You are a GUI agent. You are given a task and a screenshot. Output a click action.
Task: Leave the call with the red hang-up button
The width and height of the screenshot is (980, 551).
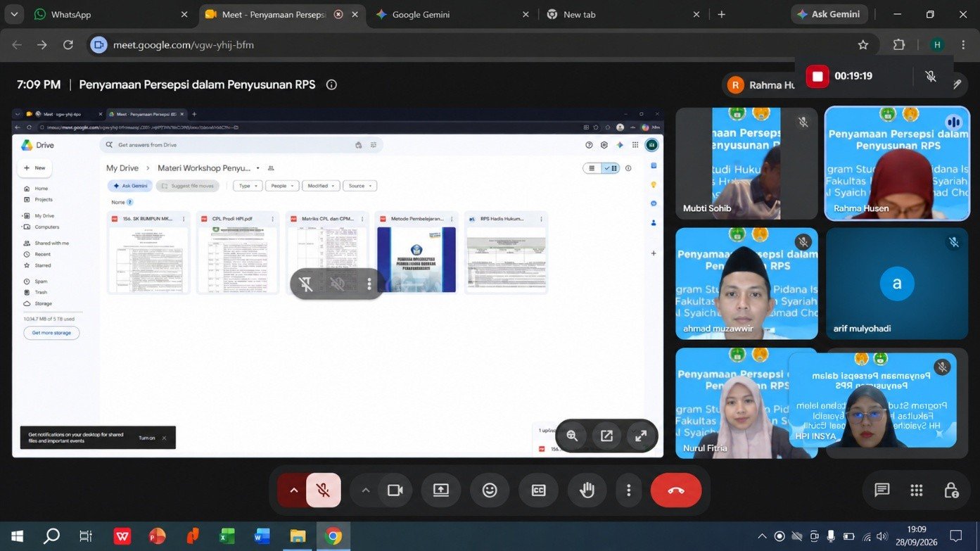pyautogui.click(x=676, y=490)
